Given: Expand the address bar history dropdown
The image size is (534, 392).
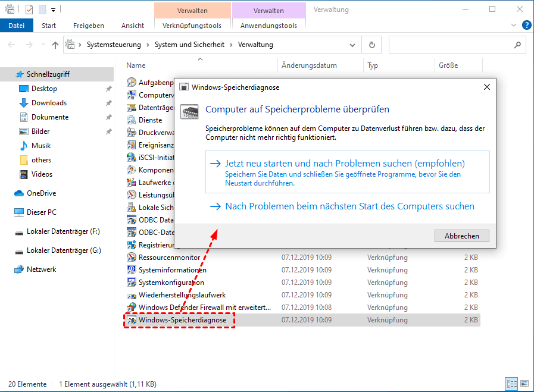Looking at the screenshot, I should coord(352,45).
